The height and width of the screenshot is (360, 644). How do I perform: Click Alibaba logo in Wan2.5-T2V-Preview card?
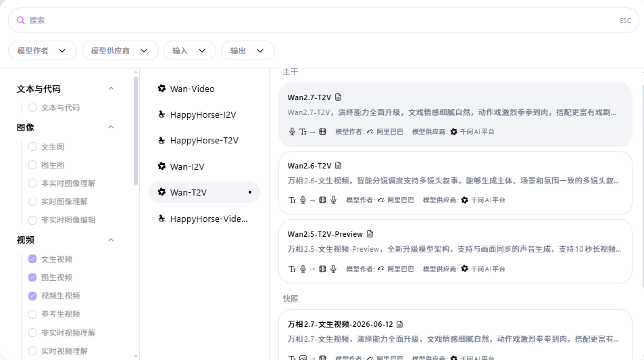[x=380, y=269]
